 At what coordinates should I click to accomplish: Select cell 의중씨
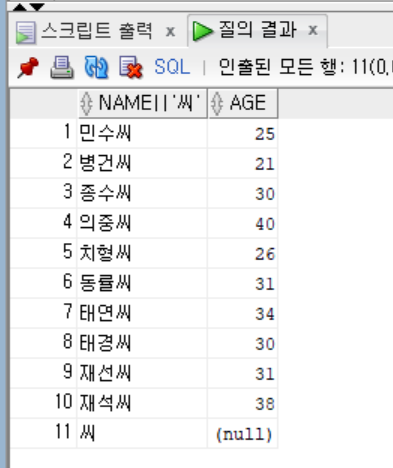click(142, 223)
